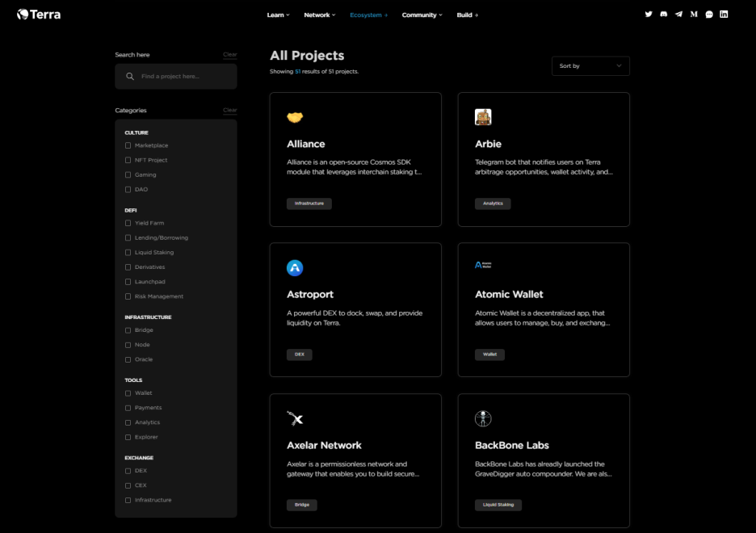Open the Medium social icon

click(x=694, y=15)
